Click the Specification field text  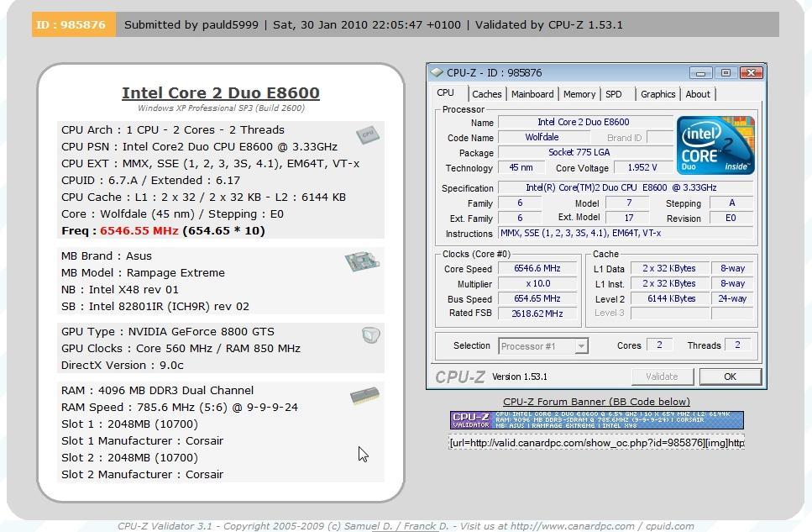pyautogui.click(x=626, y=187)
